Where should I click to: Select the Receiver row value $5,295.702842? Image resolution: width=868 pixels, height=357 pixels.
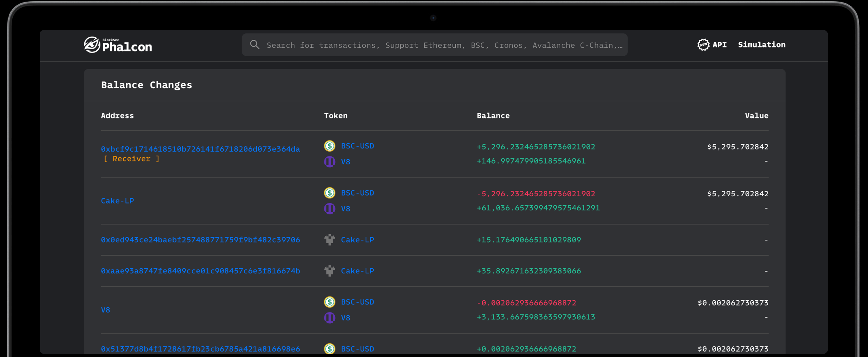pos(738,147)
